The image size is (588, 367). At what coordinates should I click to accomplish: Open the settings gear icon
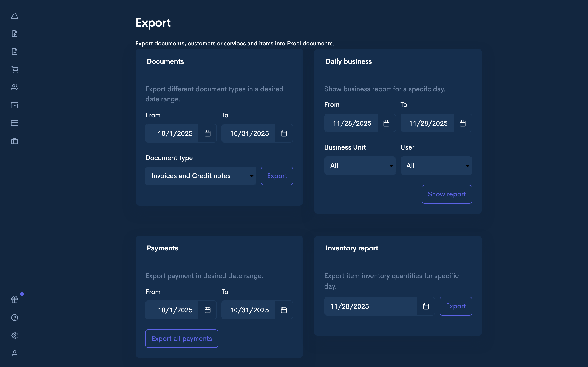click(x=15, y=335)
